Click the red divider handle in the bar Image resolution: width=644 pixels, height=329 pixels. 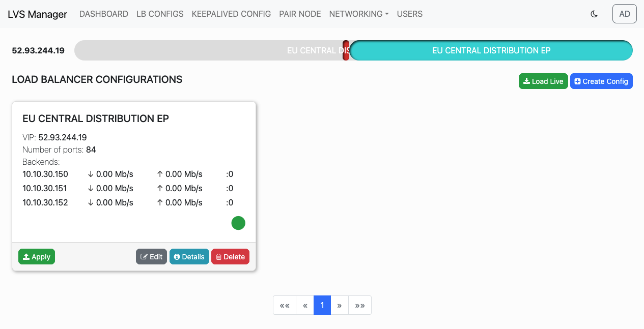click(346, 50)
